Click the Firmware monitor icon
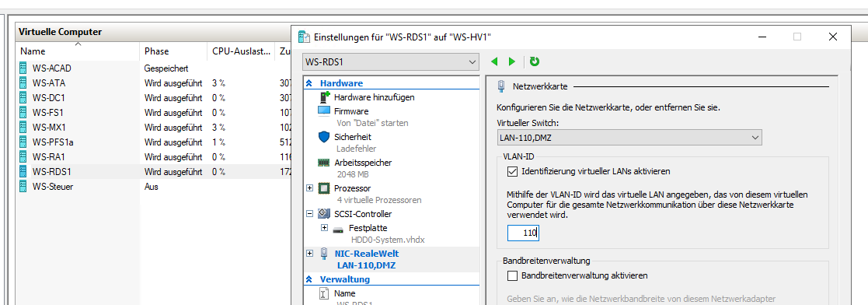Image resolution: width=868 pixels, height=305 pixels. point(324,111)
